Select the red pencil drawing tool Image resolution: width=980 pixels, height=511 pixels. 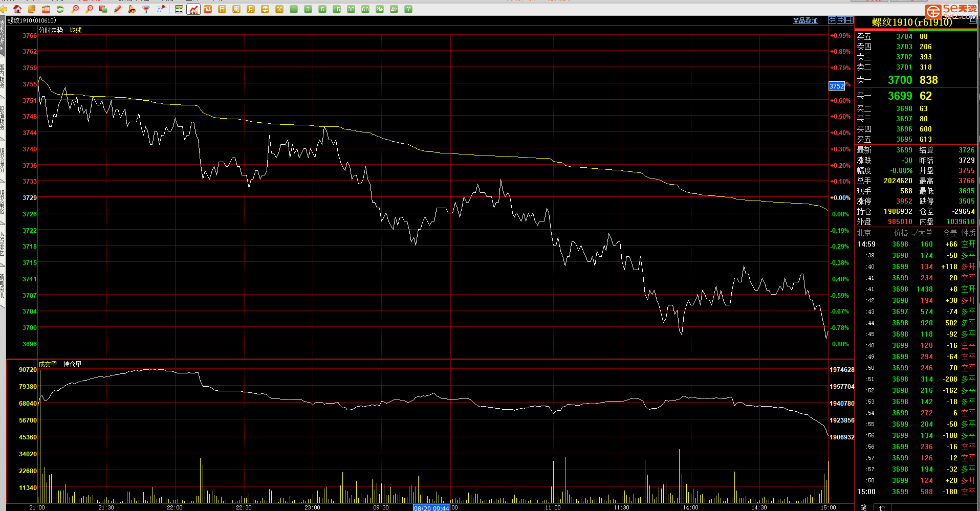click(x=118, y=9)
